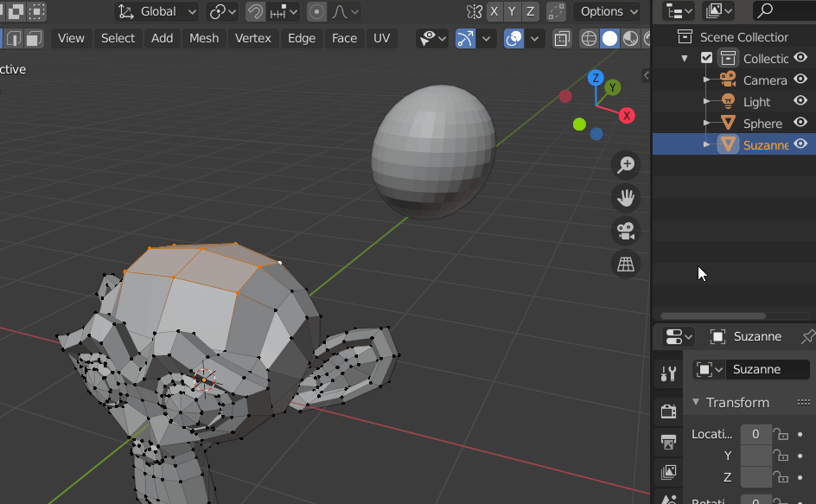Open the Add menu
The image size is (816, 504).
coord(162,38)
